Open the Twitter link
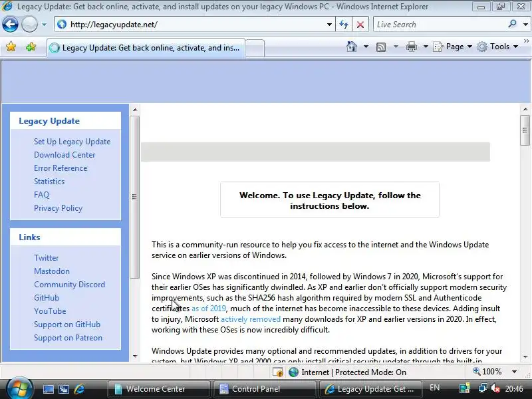This screenshot has width=532, height=399. [x=46, y=258]
